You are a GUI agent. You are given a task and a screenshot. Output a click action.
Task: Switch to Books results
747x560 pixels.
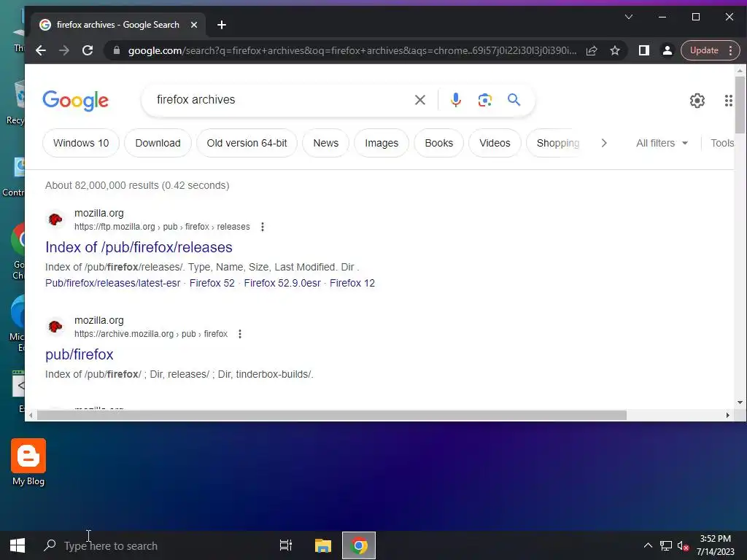pyautogui.click(x=438, y=143)
